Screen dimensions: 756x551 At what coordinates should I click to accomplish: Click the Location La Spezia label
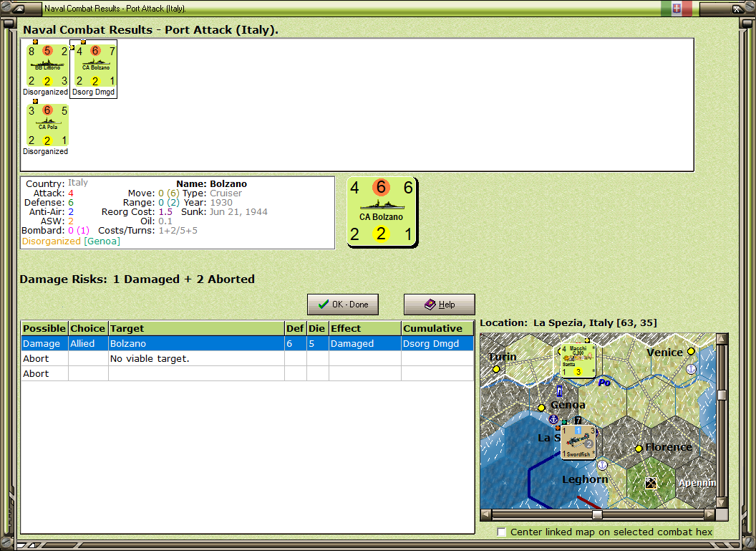(568, 322)
